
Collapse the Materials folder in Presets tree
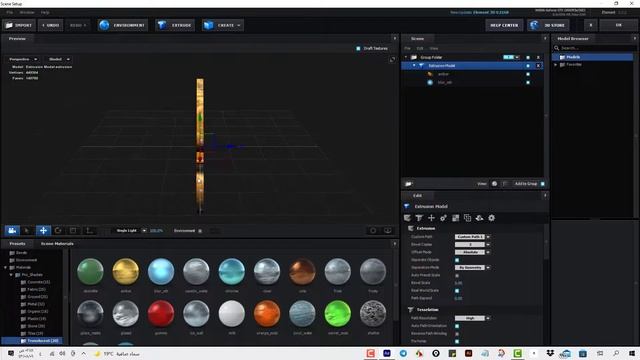coord(5,267)
